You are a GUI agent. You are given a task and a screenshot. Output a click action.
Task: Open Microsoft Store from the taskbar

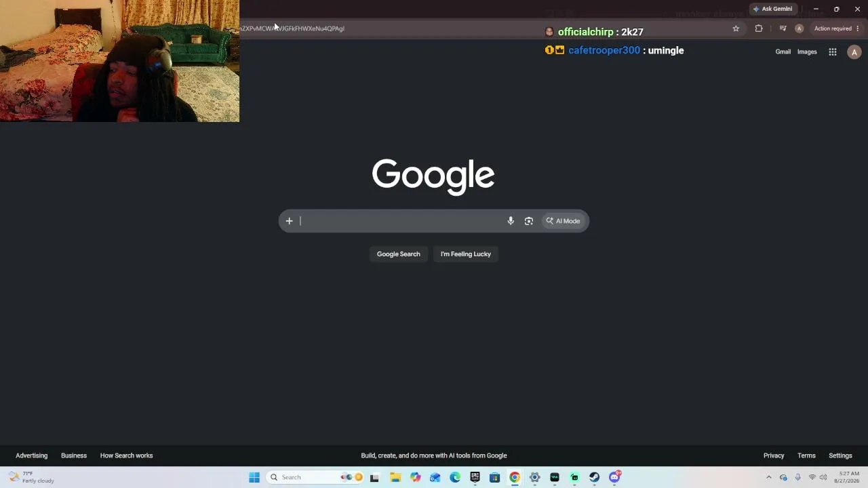[495, 477]
